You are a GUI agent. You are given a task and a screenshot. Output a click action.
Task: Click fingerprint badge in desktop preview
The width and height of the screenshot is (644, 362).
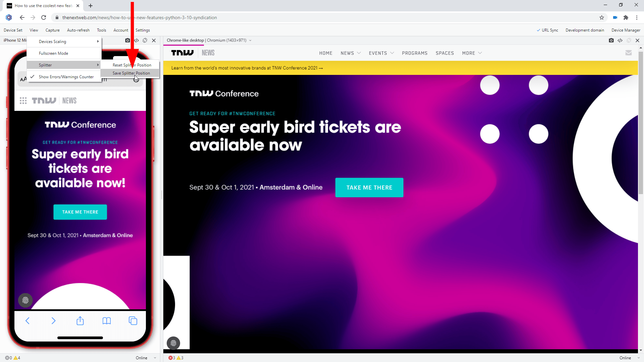[x=173, y=343]
